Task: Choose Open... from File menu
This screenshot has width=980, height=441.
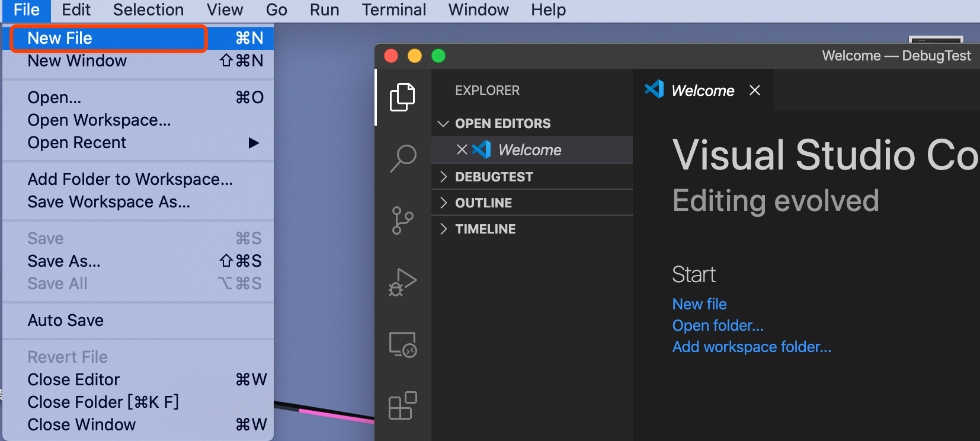Action: (x=138, y=97)
